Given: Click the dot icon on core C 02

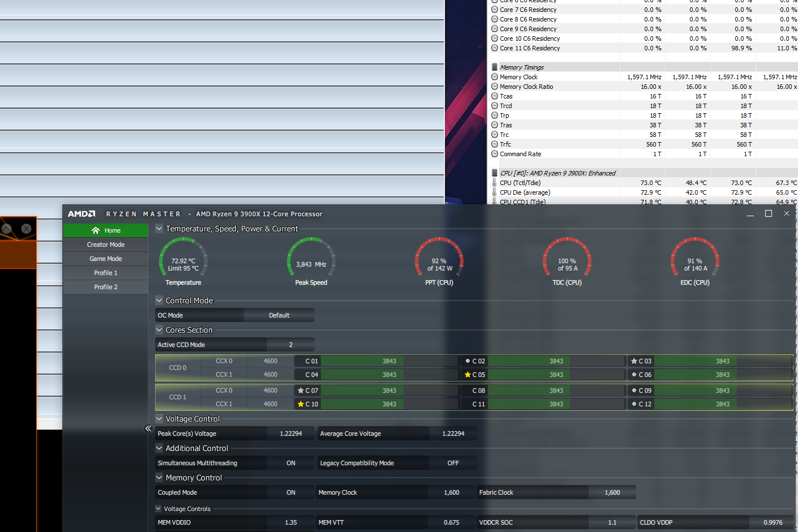Looking at the screenshot, I should [467, 361].
